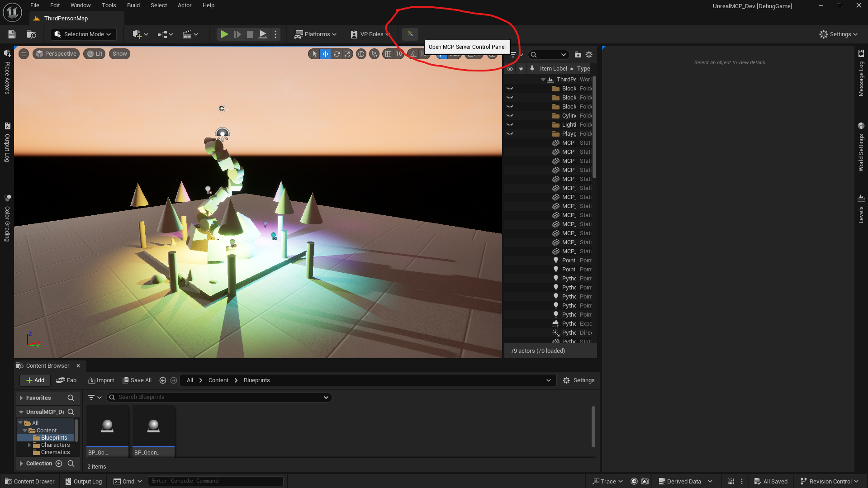Image resolution: width=868 pixels, height=488 pixels.
Task: Switch to the Content Browser tab
Action: coord(47,365)
